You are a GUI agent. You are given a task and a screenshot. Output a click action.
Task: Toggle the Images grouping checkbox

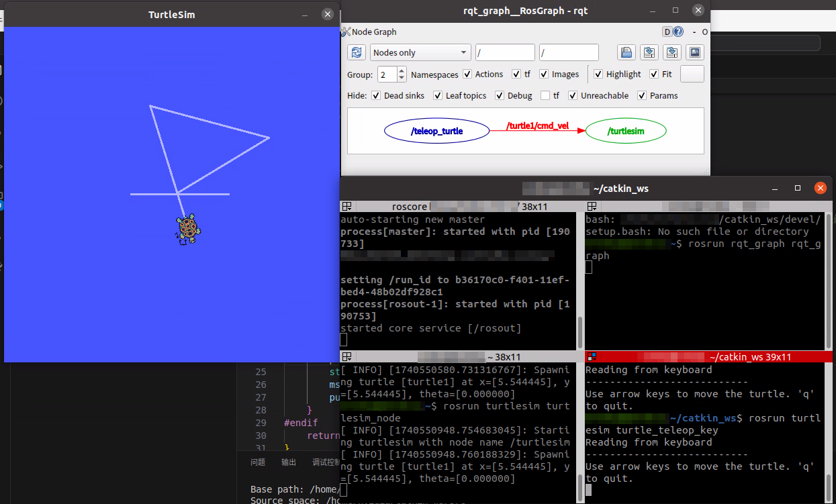click(545, 74)
